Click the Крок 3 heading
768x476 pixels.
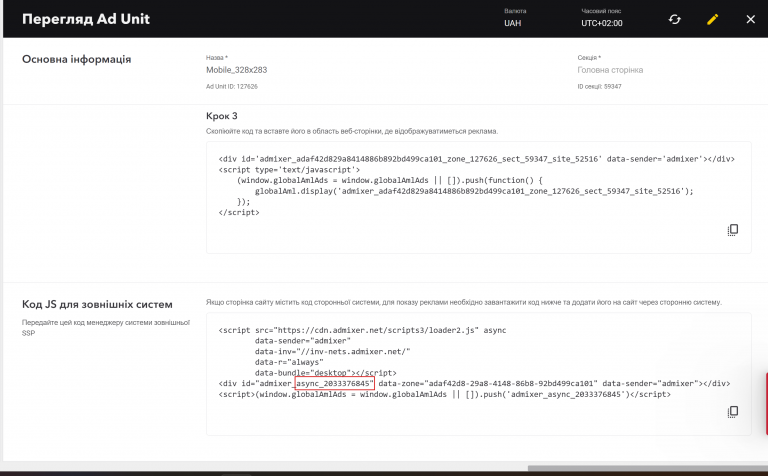coord(221,116)
